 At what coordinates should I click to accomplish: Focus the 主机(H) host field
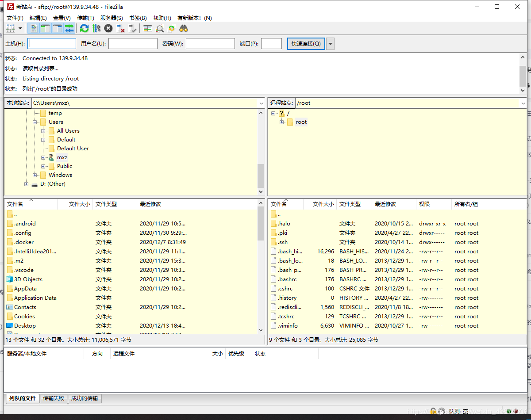(52, 43)
